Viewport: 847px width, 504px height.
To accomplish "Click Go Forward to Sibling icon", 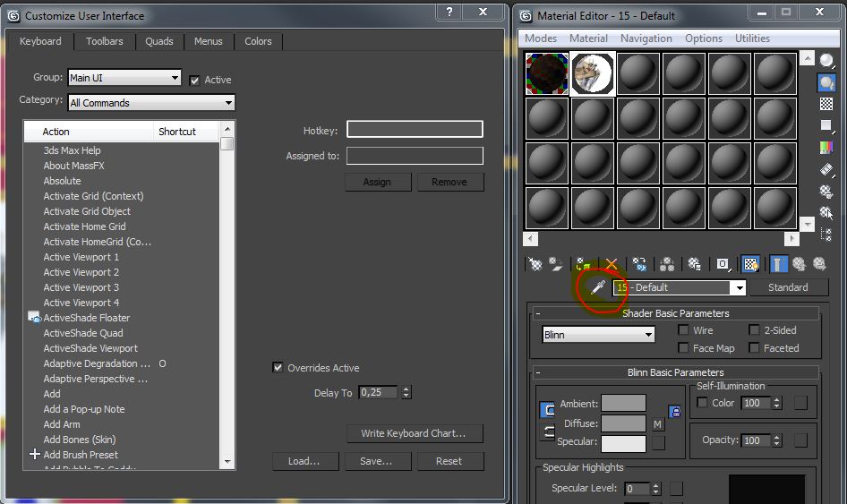I will point(819,263).
